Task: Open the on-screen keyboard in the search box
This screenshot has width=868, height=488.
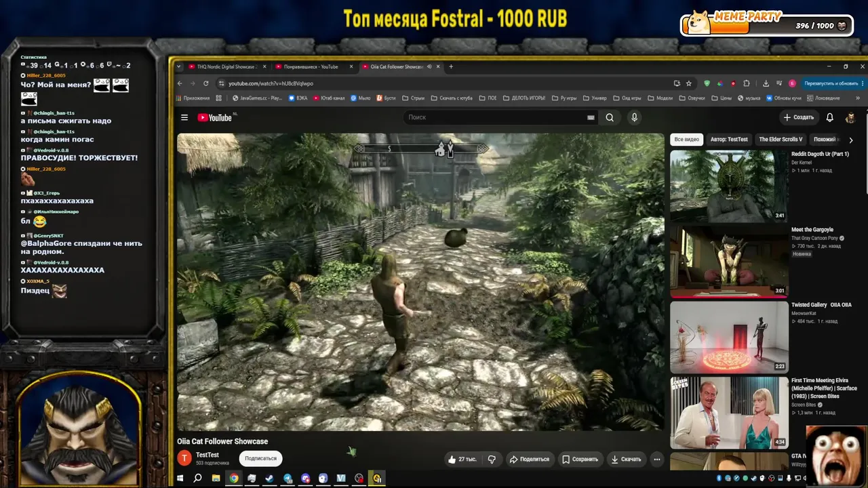Action: [591, 117]
